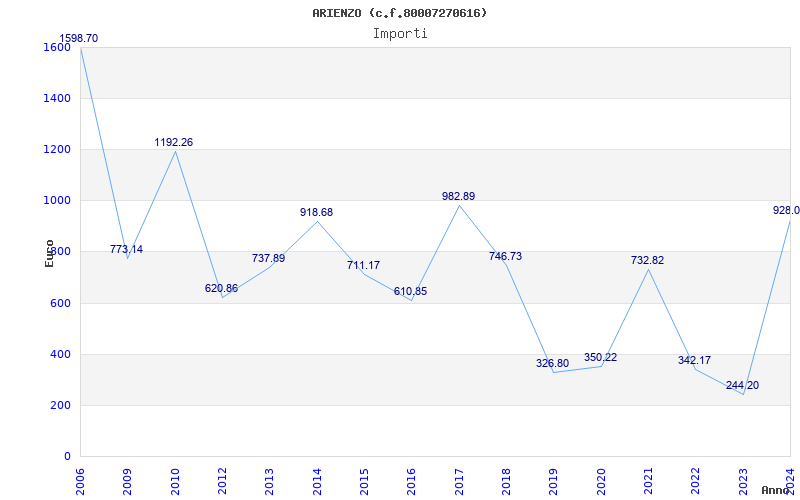This screenshot has height=500, width=800.
Task: Click the x-axis year 2021
Action: (x=648, y=482)
